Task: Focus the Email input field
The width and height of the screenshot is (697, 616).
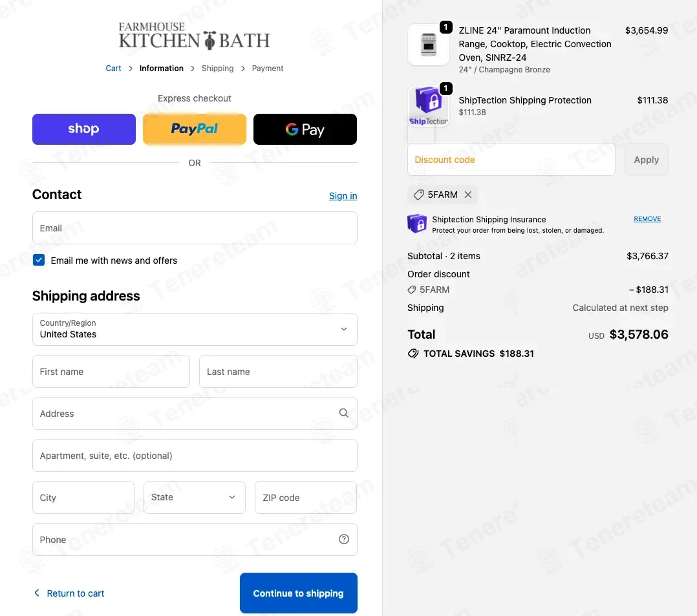Action: [195, 228]
